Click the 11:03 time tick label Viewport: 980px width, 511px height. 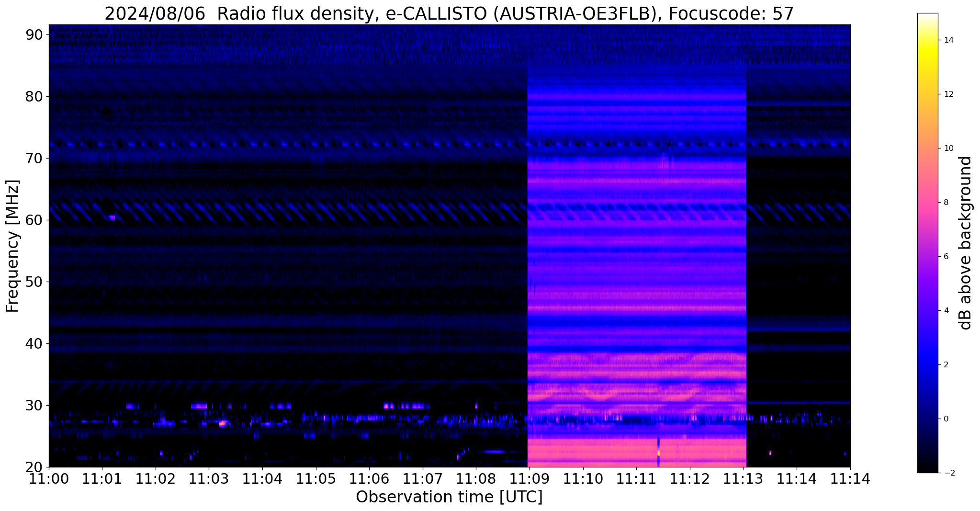209,479
